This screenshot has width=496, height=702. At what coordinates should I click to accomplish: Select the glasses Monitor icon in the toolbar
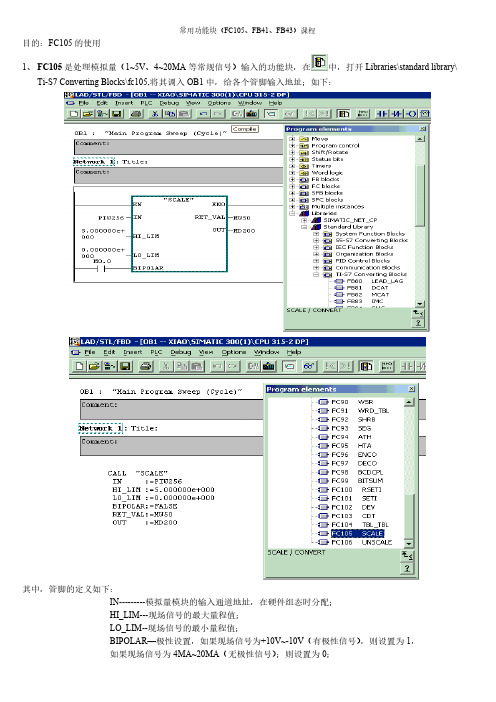308,366
